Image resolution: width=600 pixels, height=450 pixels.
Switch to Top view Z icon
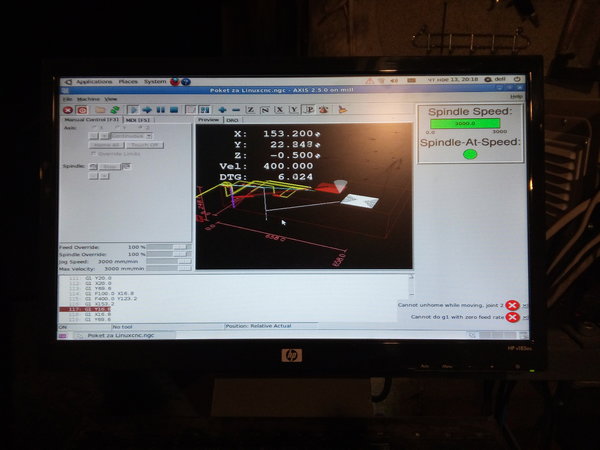251,110
